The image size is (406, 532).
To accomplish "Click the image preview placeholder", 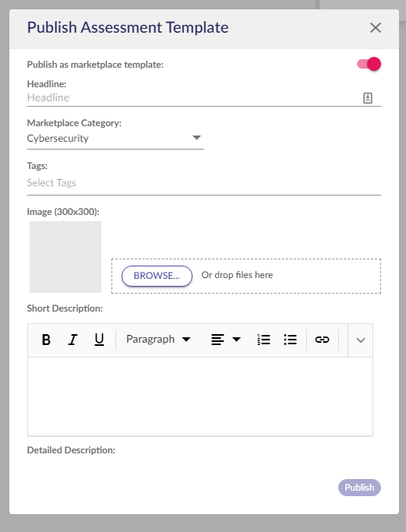I will click(x=65, y=257).
